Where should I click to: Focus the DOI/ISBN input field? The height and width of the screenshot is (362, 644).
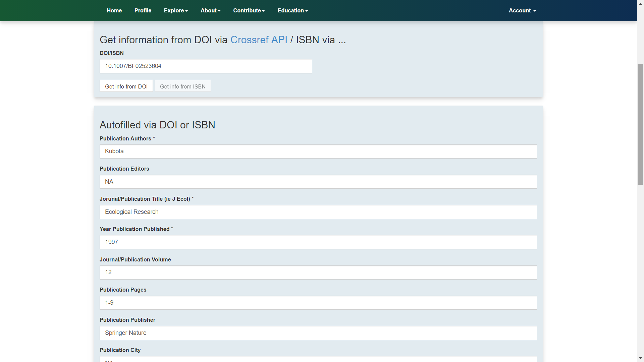tap(206, 66)
